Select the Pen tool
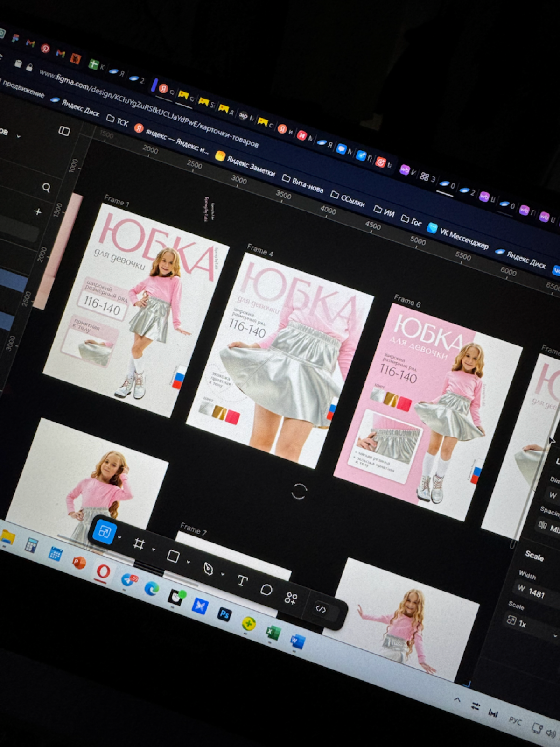Screen dimensions: 560x747 (208, 568)
